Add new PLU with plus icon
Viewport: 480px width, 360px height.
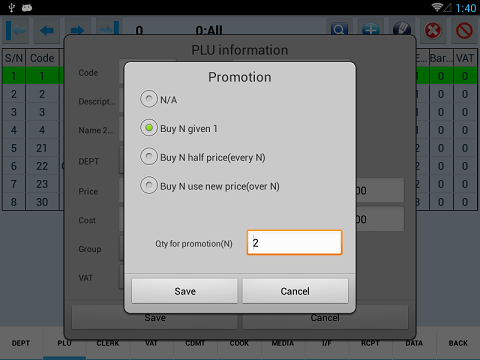(371, 29)
